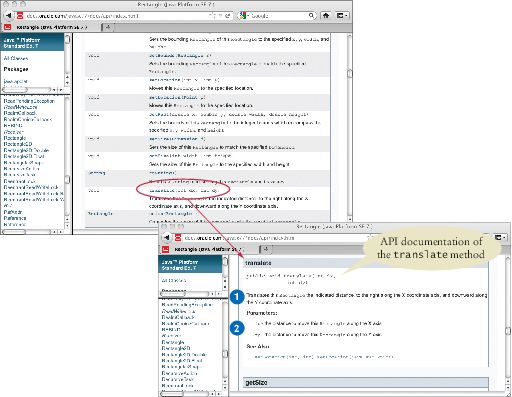Click the back arrow in the top browser

click(9, 16)
